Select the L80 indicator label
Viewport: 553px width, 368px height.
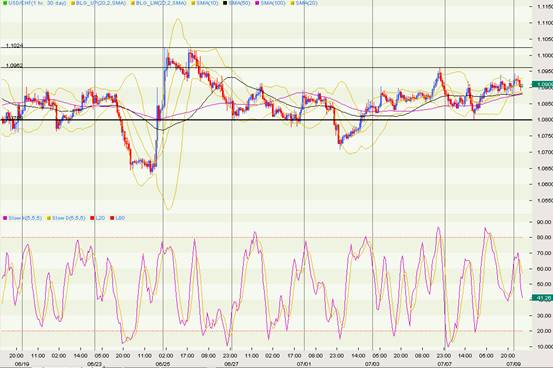click(x=120, y=218)
